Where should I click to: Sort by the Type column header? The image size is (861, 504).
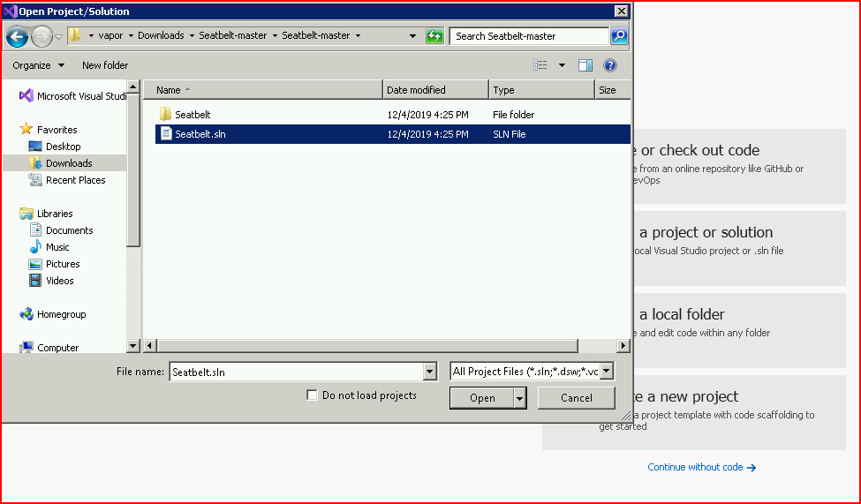(541, 90)
